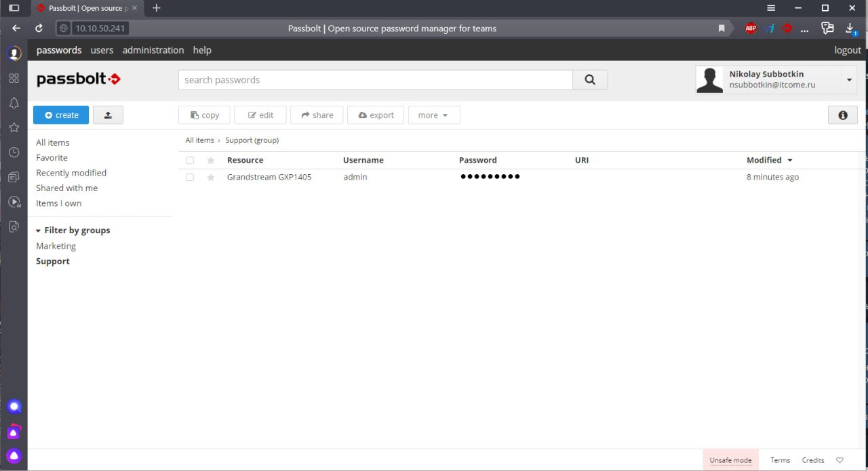
Task: Open the blue 'vi' browser extension
Action: pyautogui.click(x=769, y=28)
